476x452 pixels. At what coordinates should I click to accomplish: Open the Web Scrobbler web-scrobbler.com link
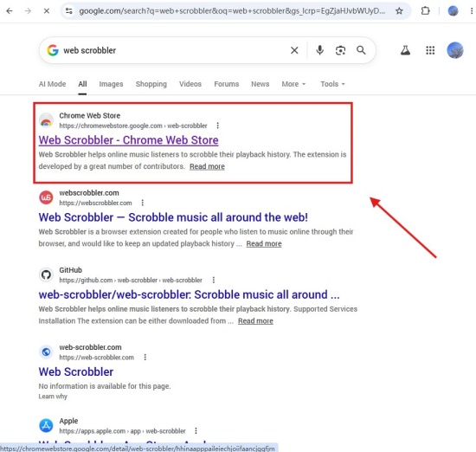point(76,371)
